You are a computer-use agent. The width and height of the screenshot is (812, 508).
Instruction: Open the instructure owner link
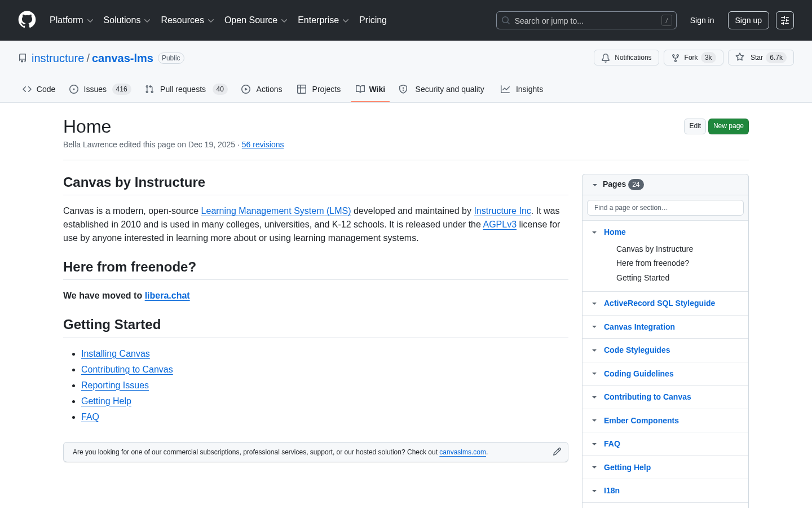(x=58, y=58)
